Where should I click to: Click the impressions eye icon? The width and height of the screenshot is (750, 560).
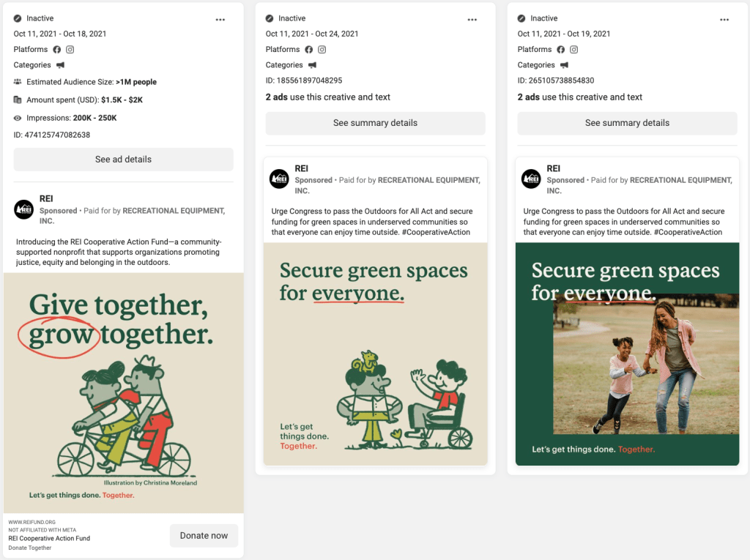point(18,118)
